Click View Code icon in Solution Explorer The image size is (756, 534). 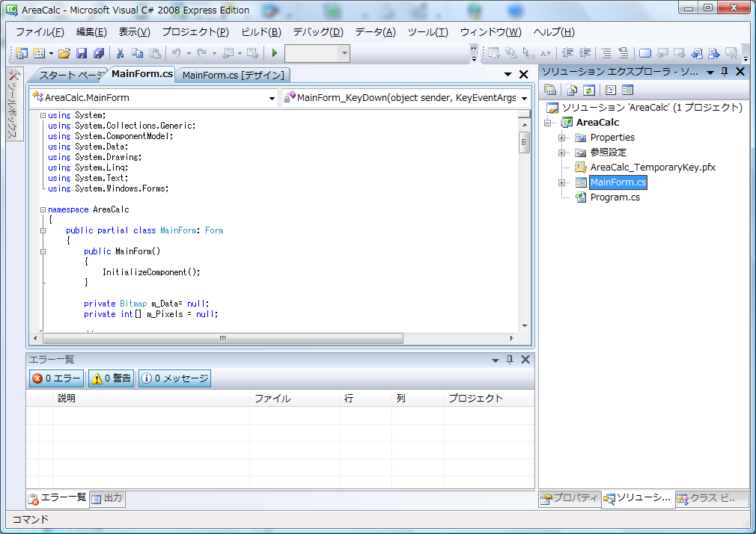[610, 90]
